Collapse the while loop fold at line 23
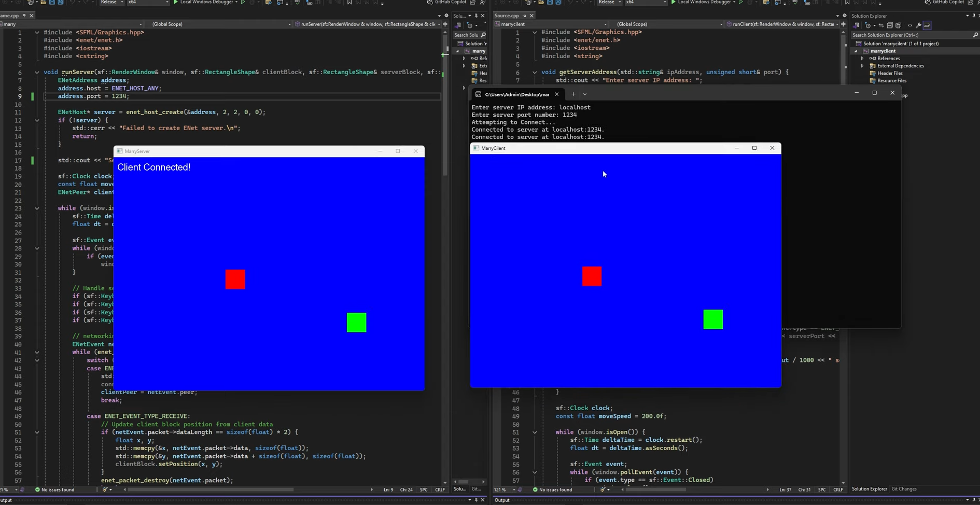980x505 pixels. 37,208
